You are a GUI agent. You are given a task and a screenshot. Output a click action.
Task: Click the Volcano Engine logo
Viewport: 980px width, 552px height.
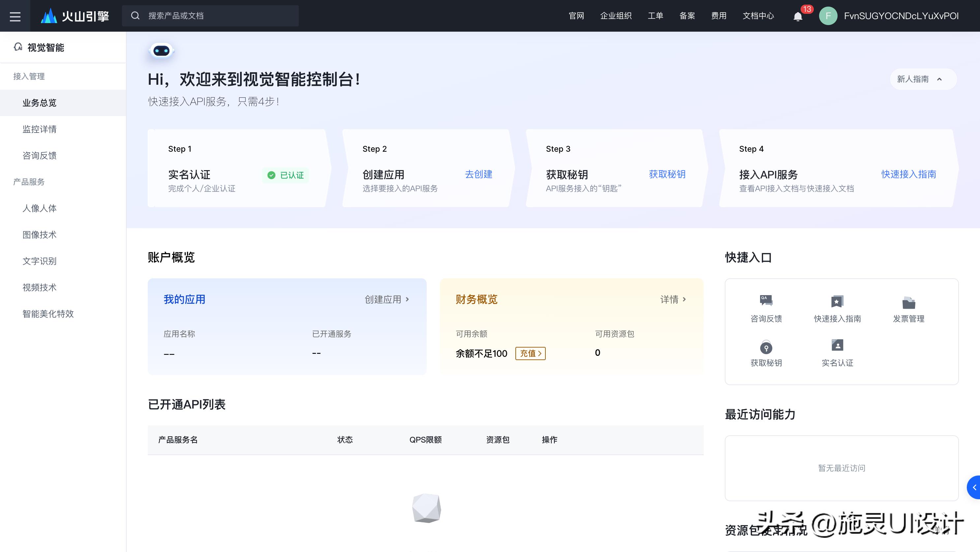point(75,16)
